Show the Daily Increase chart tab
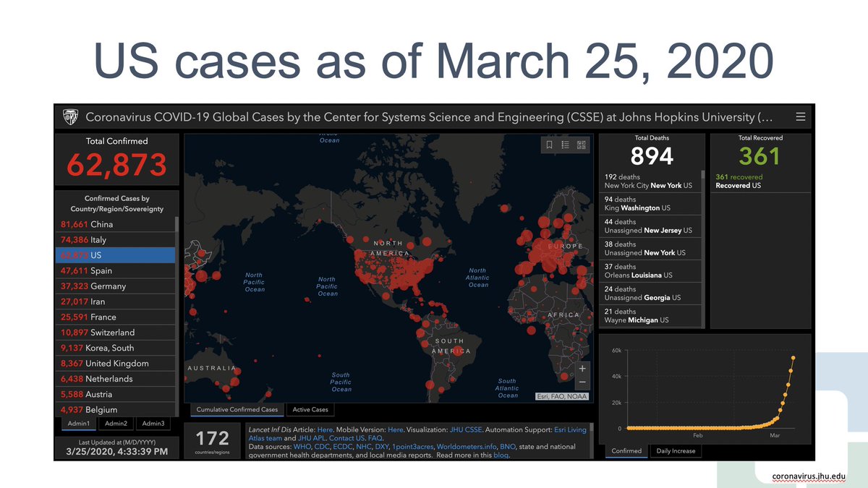 click(x=676, y=450)
